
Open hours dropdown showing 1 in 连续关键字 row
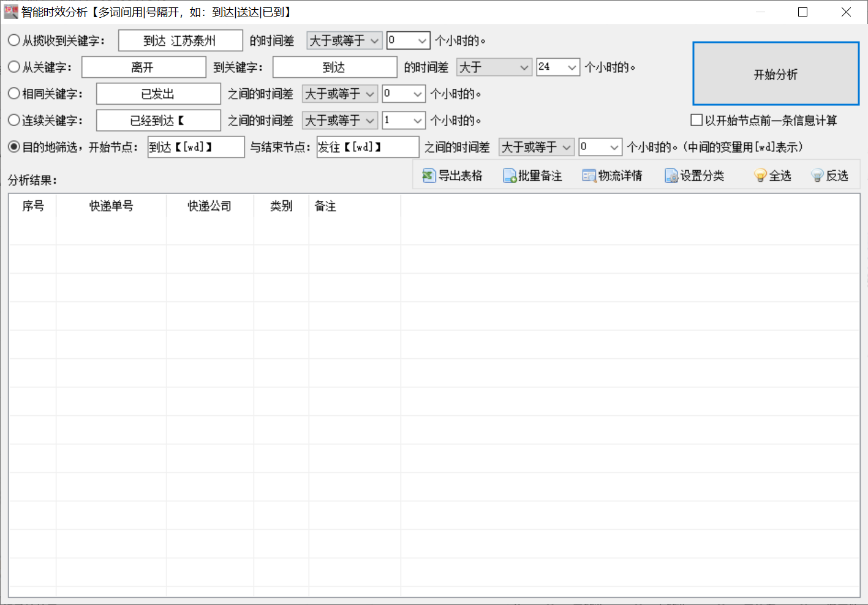pyautogui.click(x=404, y=120)
